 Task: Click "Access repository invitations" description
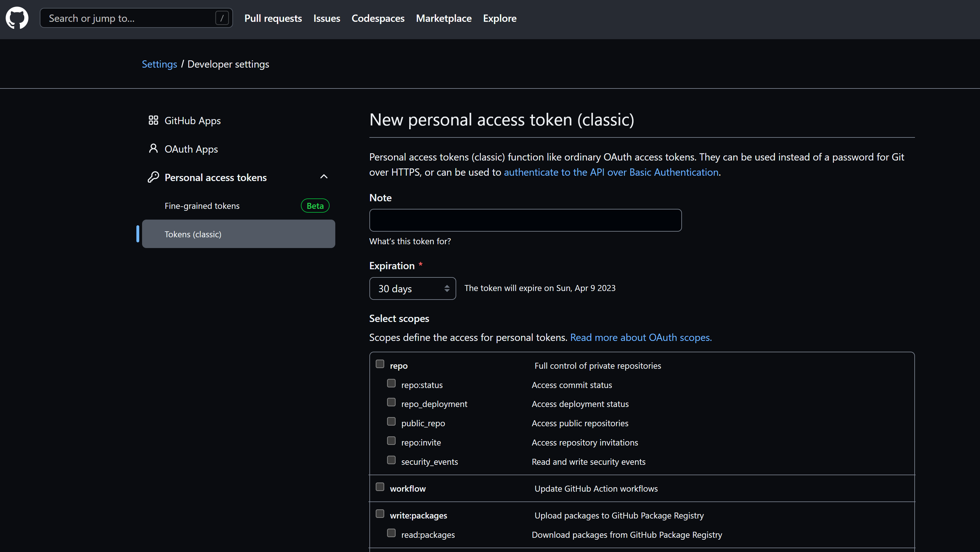click(584, 442)
